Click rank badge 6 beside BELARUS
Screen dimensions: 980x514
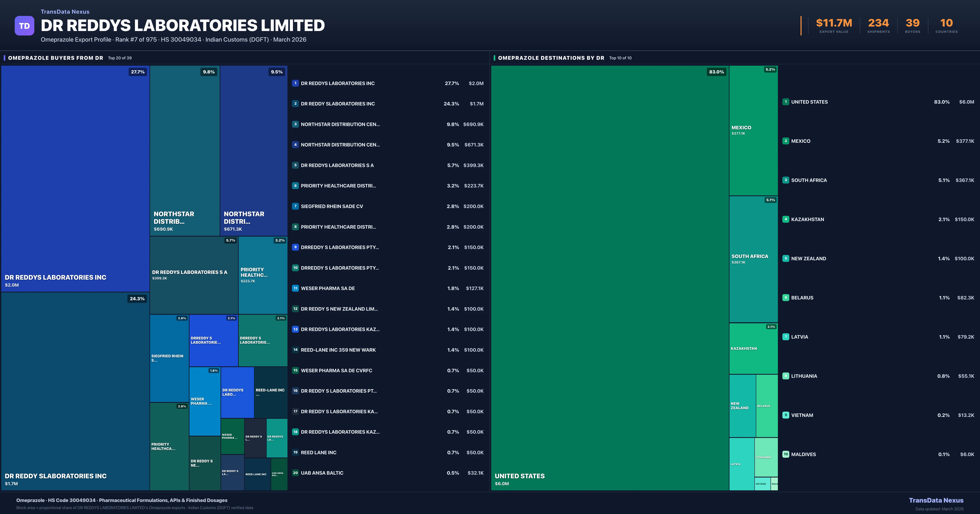[x=786, y=298]
